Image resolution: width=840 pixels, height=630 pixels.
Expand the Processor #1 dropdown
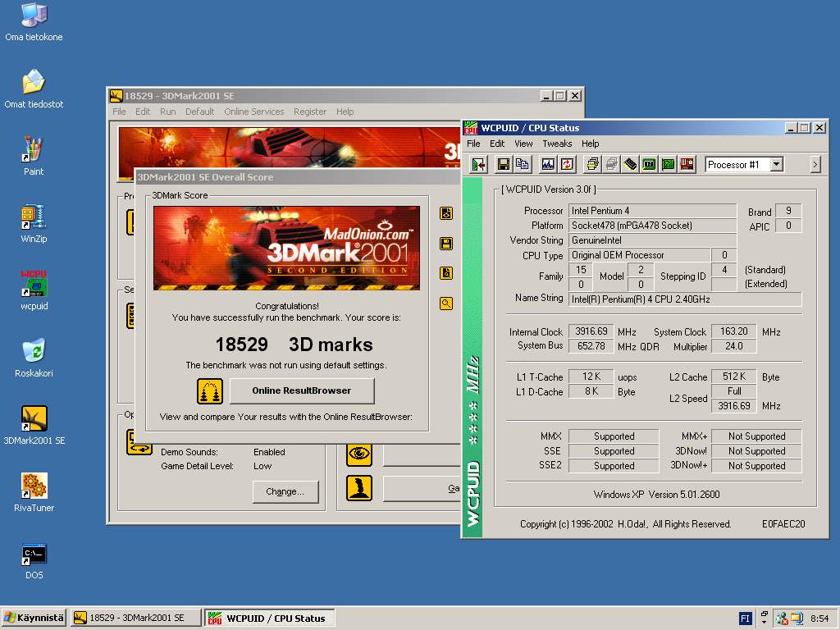pyautogui.click(x=776, y=165)
